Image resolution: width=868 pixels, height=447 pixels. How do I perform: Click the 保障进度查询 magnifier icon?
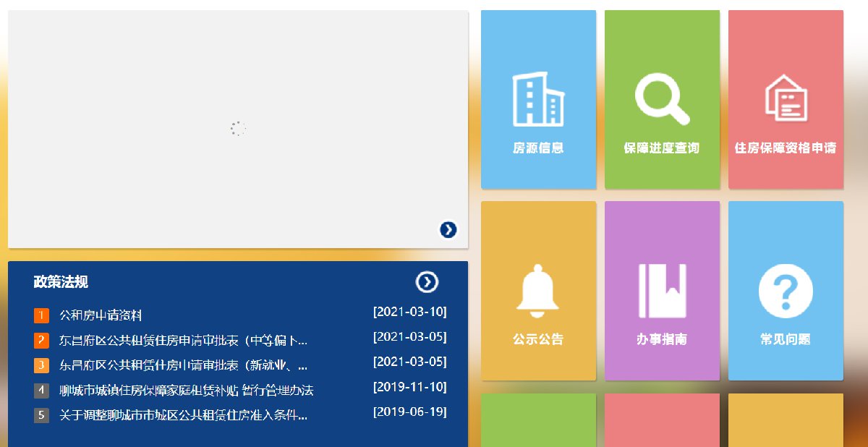click(662, 100)
